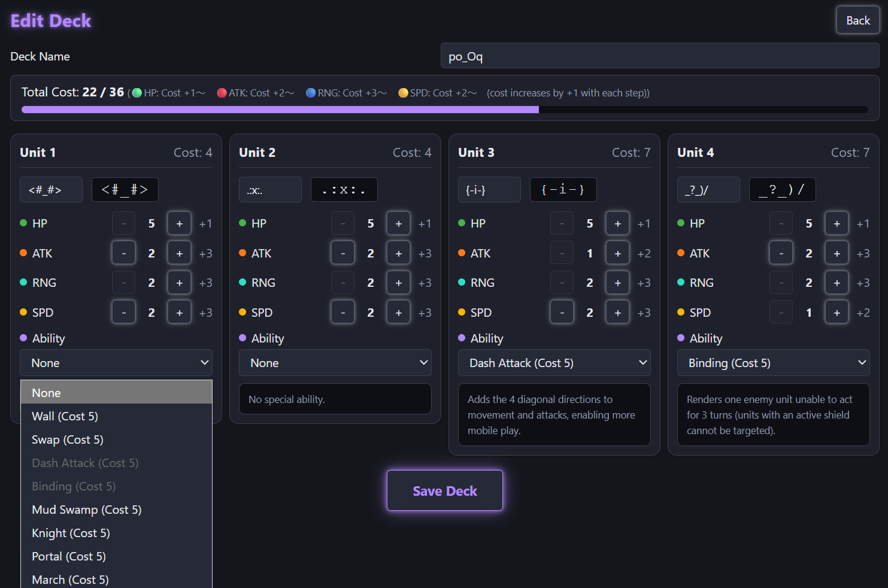Increase Unit 2 RNG with plus button

[398, 283]
